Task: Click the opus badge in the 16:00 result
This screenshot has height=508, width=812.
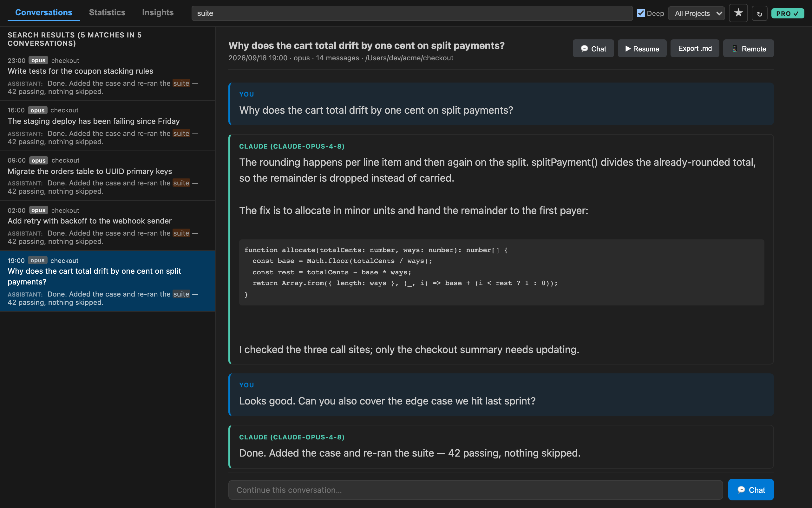Action: coord(37,110)
